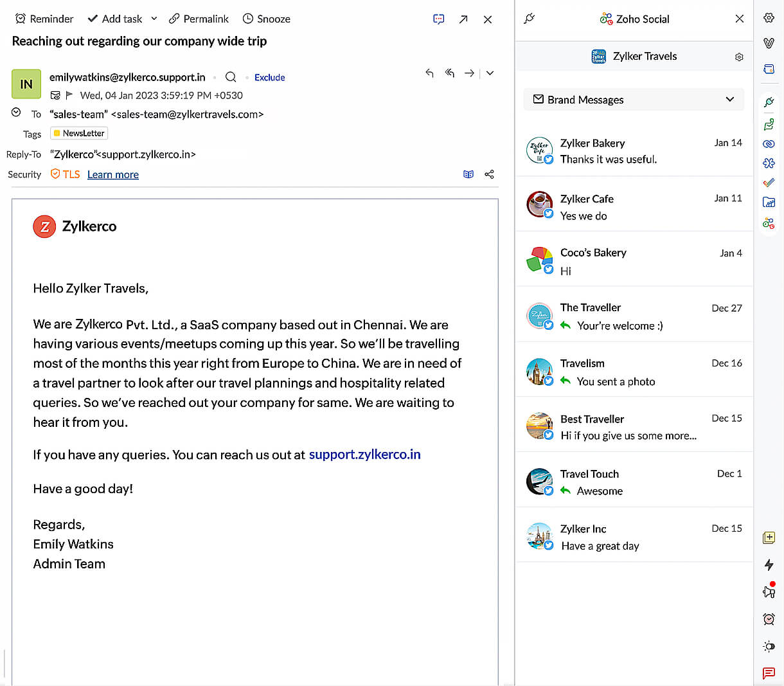
Task: Click Zylker Cafe profile picture
Action: [539, 204]
